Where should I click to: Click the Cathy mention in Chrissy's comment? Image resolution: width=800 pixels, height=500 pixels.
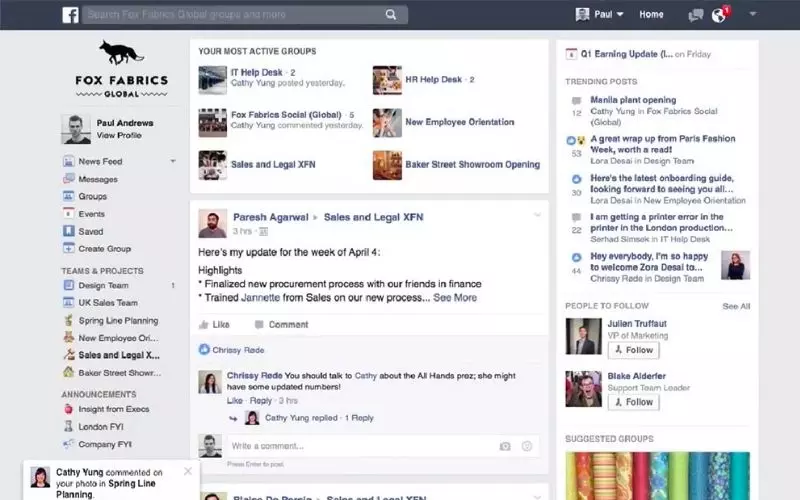pos(365,376)
